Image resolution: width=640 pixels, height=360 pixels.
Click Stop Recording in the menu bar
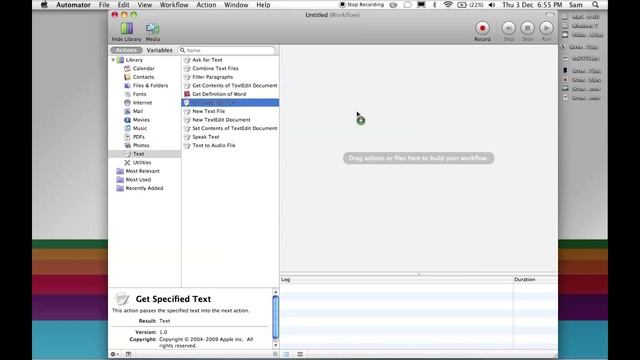pos(362,5)
